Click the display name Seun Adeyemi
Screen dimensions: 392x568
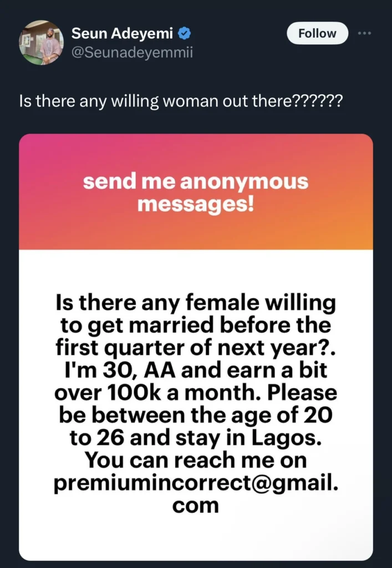(123, 34)
